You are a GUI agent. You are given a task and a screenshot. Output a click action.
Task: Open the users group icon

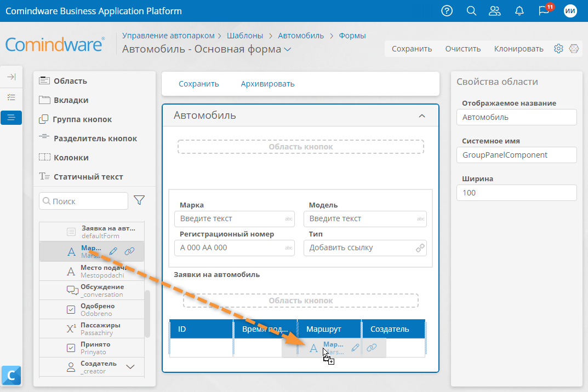point(495,11)
